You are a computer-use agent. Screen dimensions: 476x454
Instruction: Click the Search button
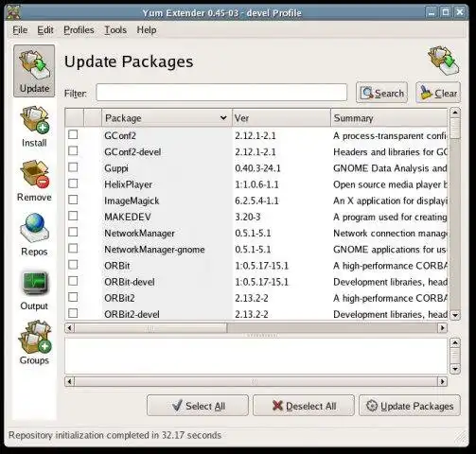coord(381,93)
